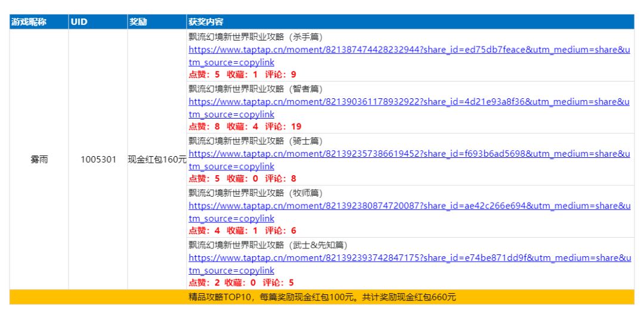Click stats line 点赞：8 收藏：4 评论：19
The height and width of the screenshot is (314, 644).
[x=245, y=126]
